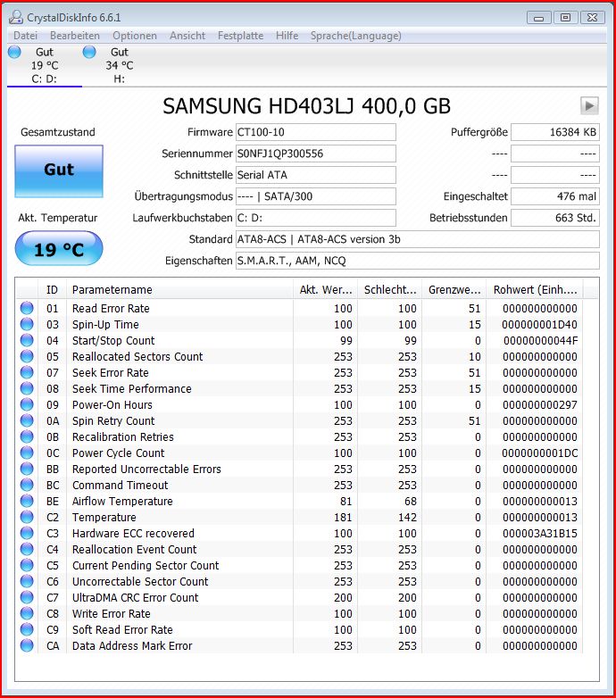Click the Rohwert column header
The width and height of the screenshot is (616, 698).
535,290
